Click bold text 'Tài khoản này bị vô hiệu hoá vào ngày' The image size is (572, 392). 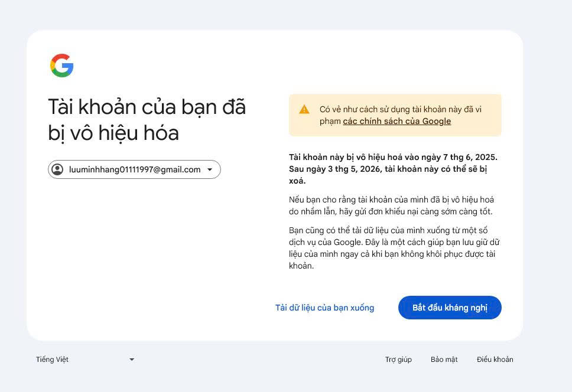click(x=365, y=157)
